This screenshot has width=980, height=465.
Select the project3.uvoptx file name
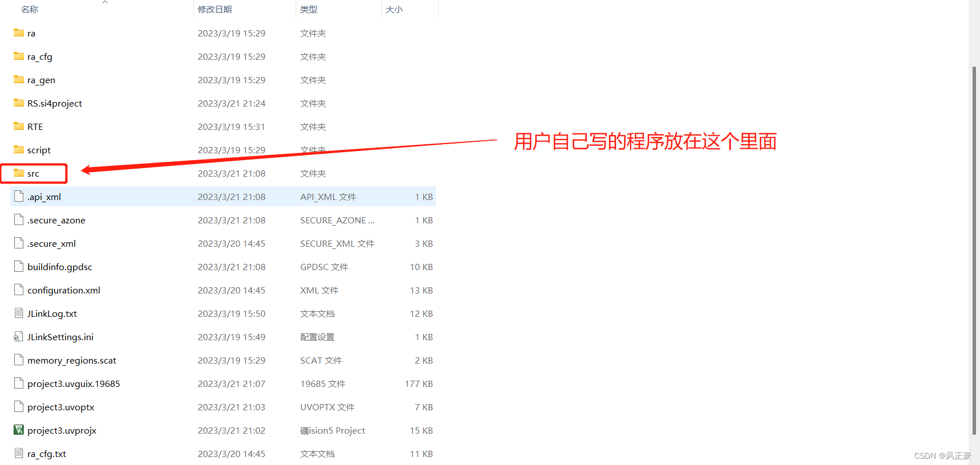61,407
